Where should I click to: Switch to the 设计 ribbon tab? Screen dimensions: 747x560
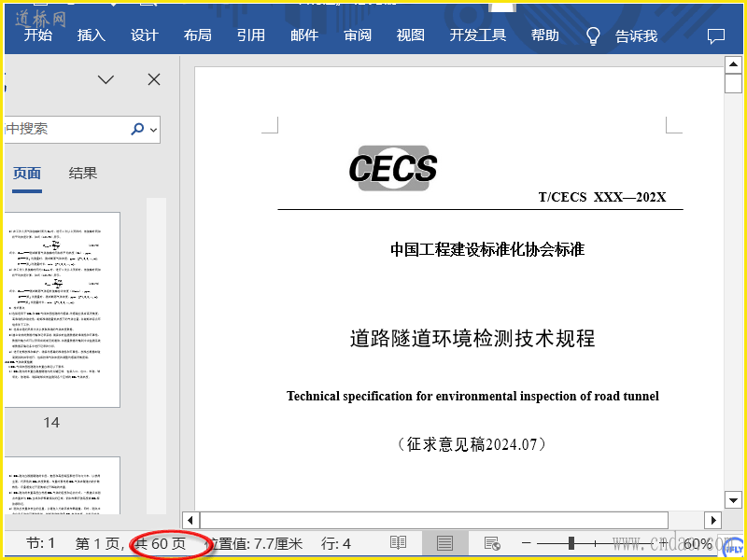pos(145,35)
